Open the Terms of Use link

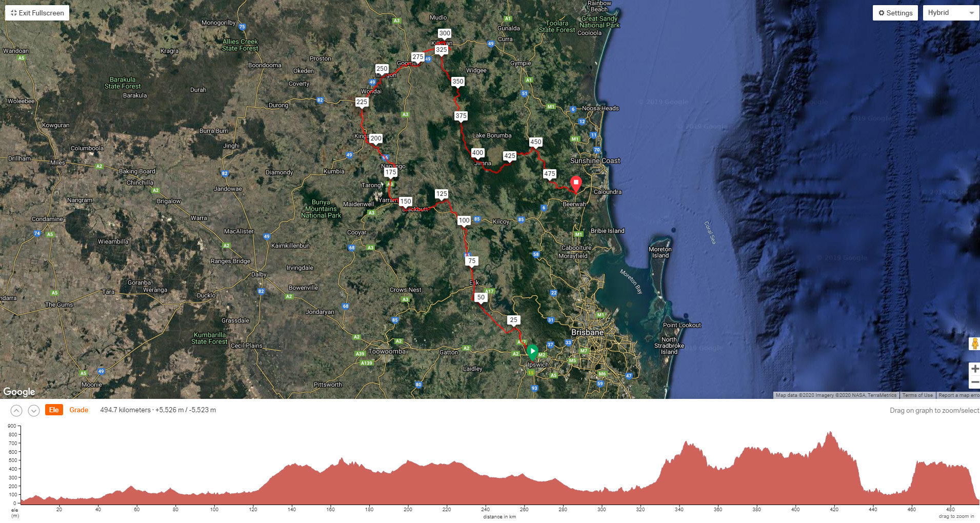tap(917, 395)
